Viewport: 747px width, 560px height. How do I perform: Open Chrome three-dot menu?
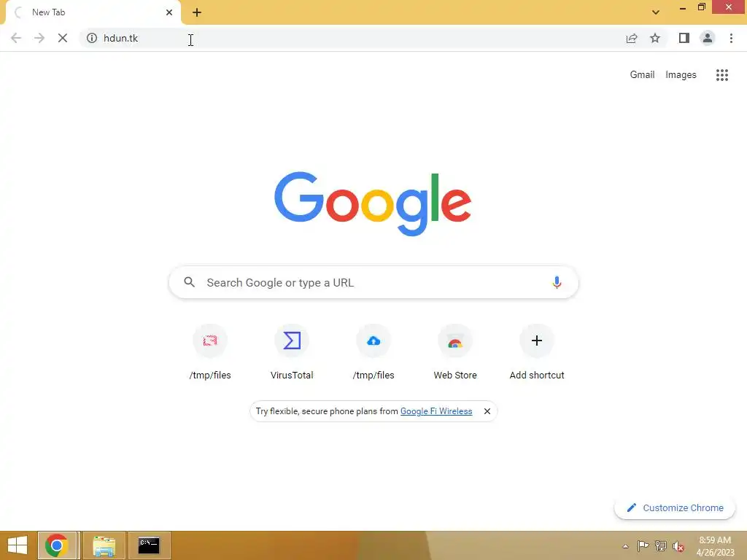(x=731, y=38)
